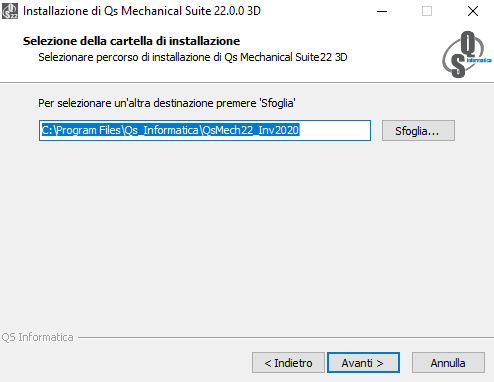Go back with the Indietro button

(288, 363)
